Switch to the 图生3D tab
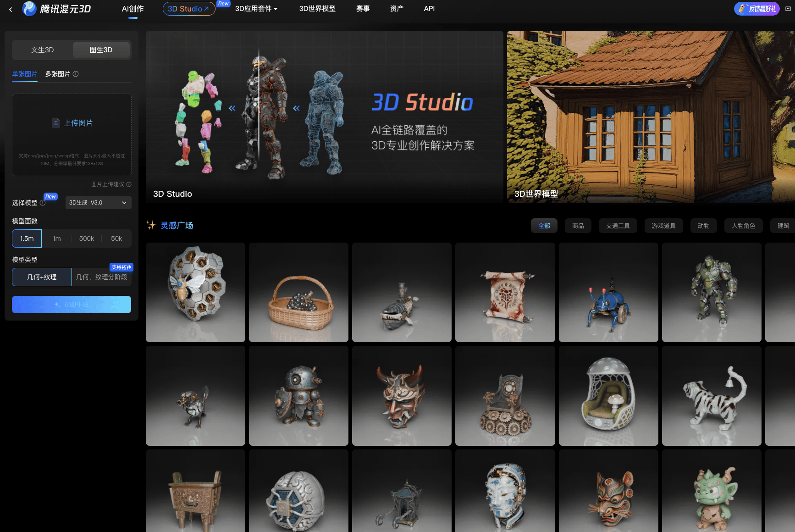 101,50
